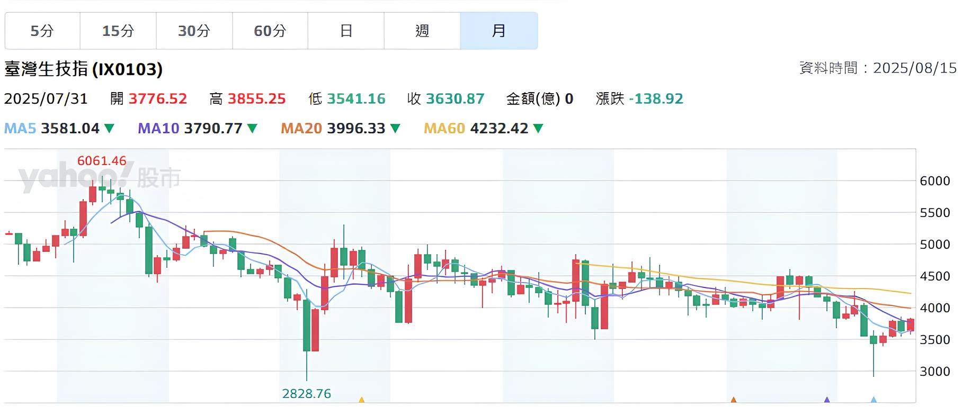Click the low price 3541.16
980x415 pixels.
(x=356, y=98)
